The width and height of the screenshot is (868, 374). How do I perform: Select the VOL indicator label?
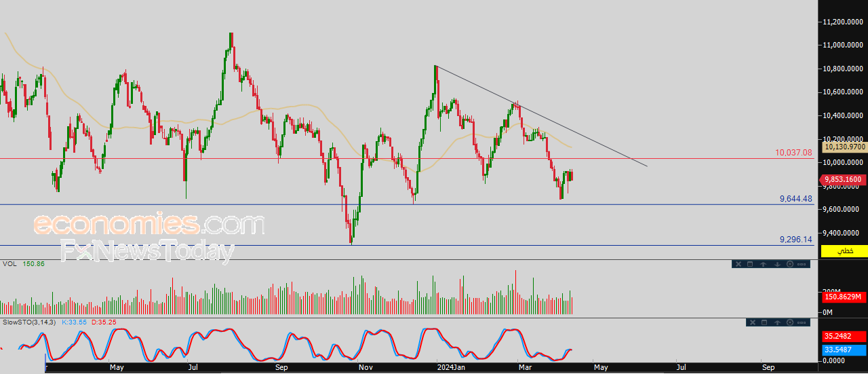tap(9, 263)
